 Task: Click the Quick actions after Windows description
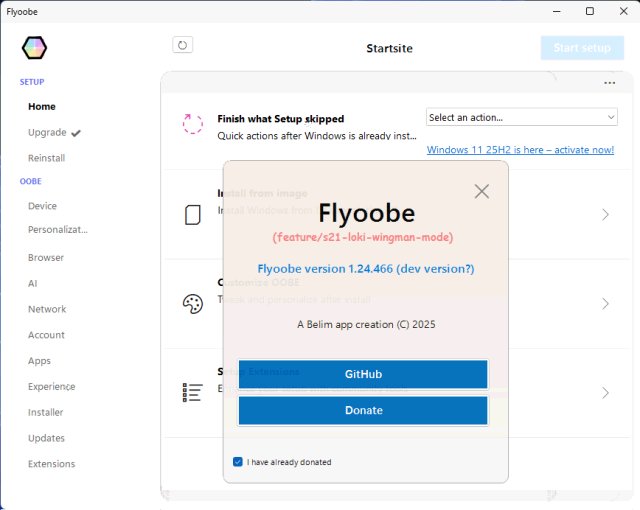(x=317, y=136)
